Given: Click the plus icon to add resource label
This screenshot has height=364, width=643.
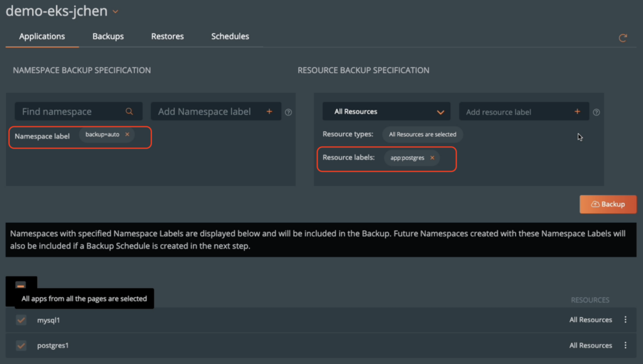Looking at the screenshot, I should [x=576, y=111].
